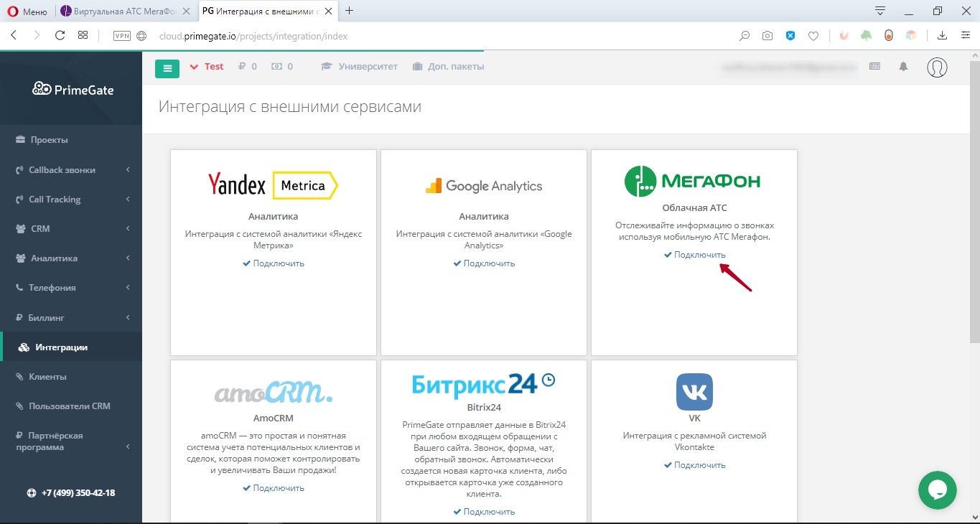Подключить the Мегафон Облачная АТС integration
The height and width of the screenshot is (524, 980).
694,254
